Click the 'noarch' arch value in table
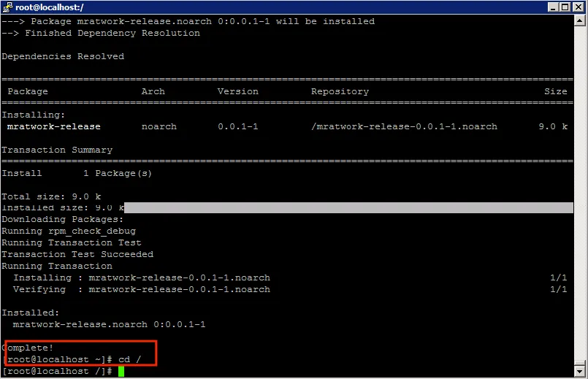Viewport: 588px width, 379px height. click(x=159, y=127)
